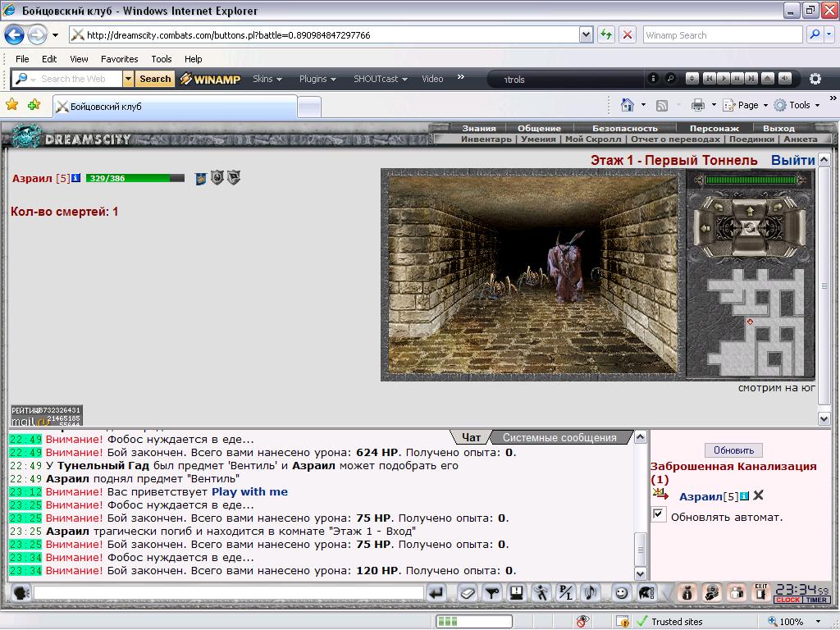The width and height of the screenshot is (840, 630).
Task: Toggle the sound speaker icon in chat toolbar
Action: [x=591, y=592]
